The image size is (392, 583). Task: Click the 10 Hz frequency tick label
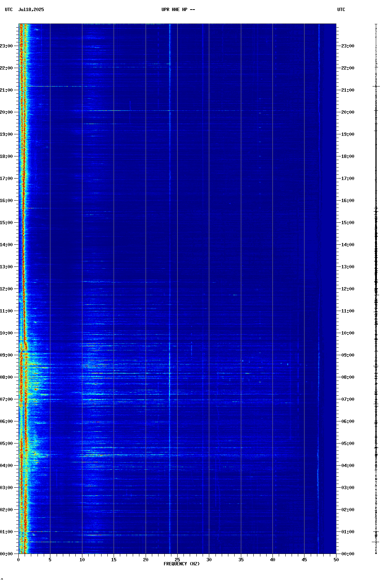(82, 560)
